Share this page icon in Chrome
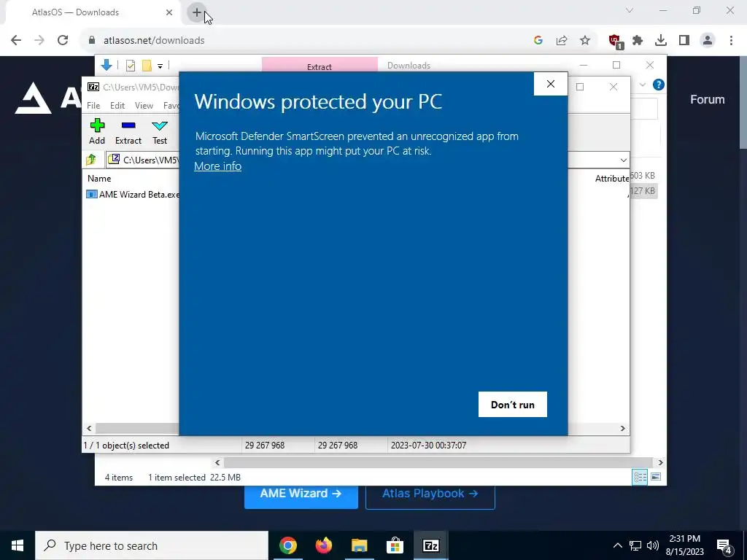Image resolution: width=747 pixels, height=560 pixels. [x=562, y=41]
